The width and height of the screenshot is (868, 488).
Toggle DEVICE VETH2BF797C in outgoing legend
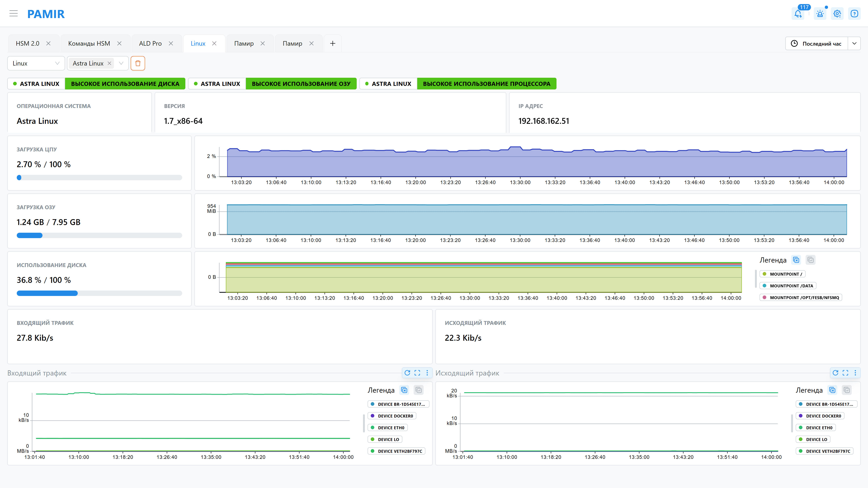click(x=825, y=451)
